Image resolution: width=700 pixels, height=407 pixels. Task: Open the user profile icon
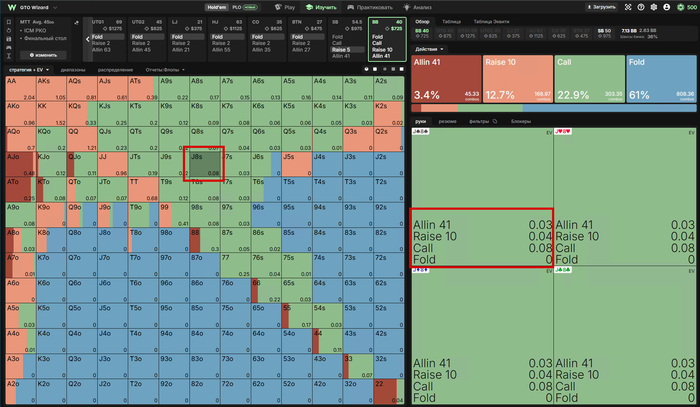667,7
